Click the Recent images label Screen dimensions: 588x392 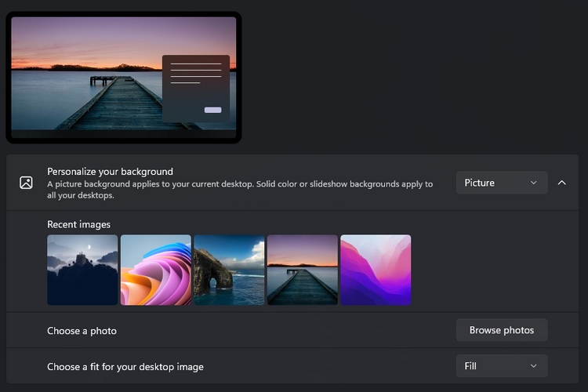78,224
